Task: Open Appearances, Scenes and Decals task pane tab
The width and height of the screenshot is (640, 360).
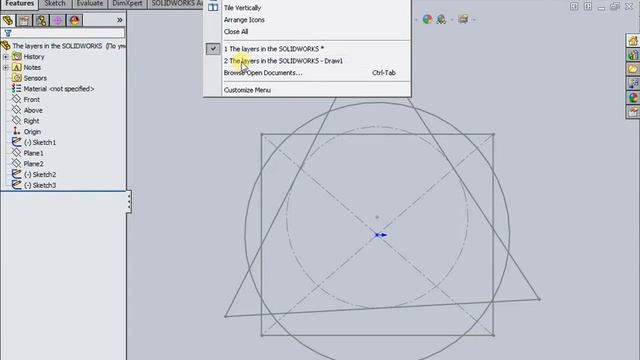Action: tap(633, 98)
